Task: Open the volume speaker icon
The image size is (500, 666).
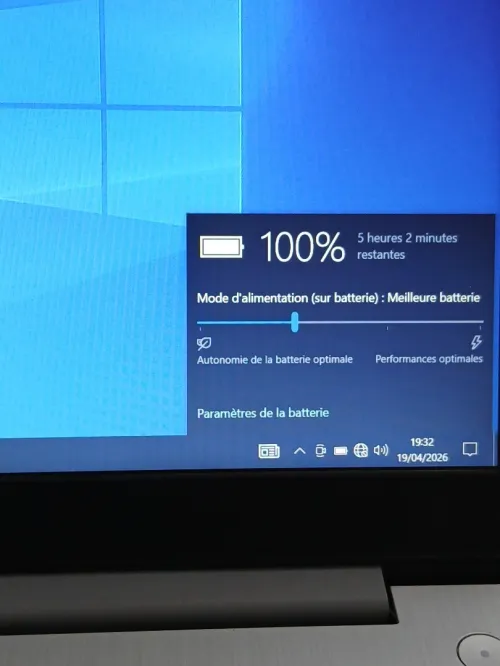Action: coord(381,450)
